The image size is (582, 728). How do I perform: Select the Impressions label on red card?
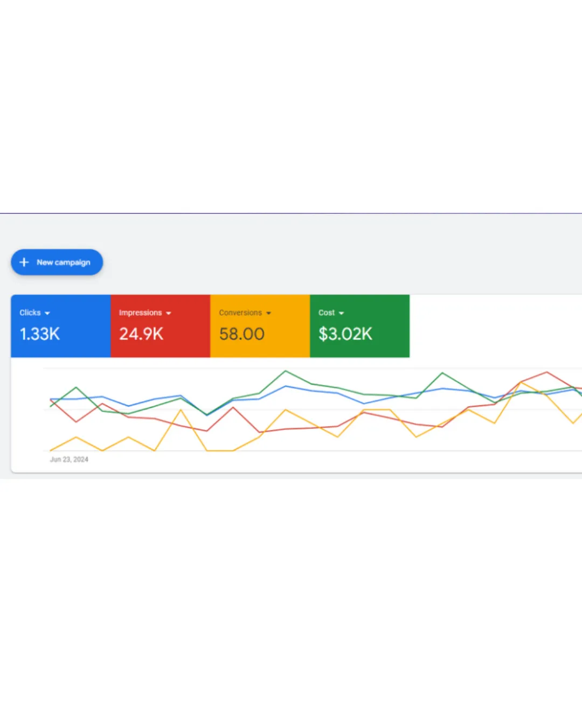click(x=140, y=313)
